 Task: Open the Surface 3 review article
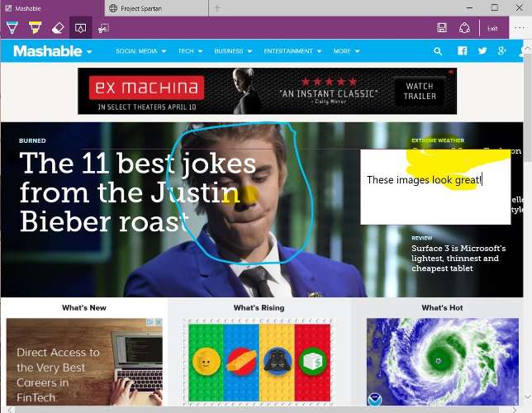point(458,259)
